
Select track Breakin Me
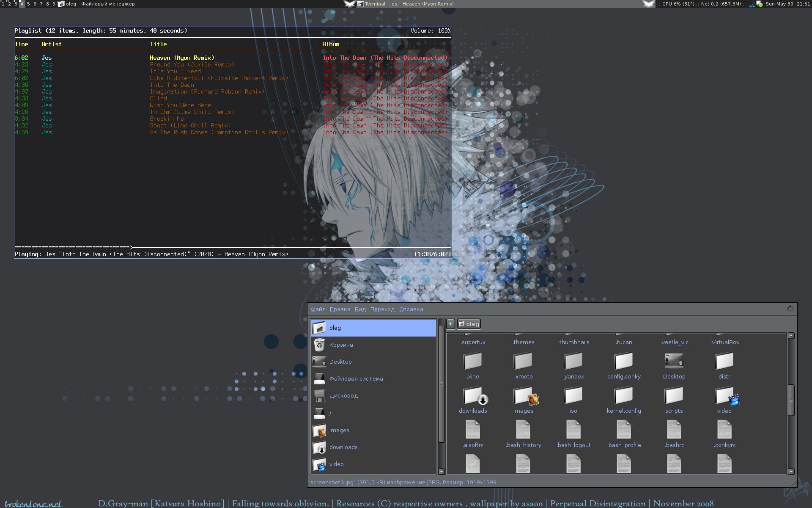167,119
